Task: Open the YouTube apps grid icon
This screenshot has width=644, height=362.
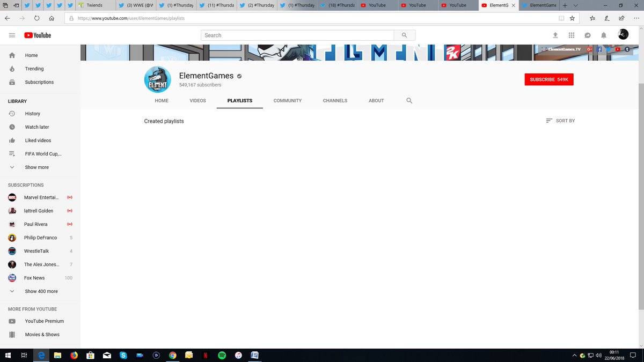Action: pos(572,35)
